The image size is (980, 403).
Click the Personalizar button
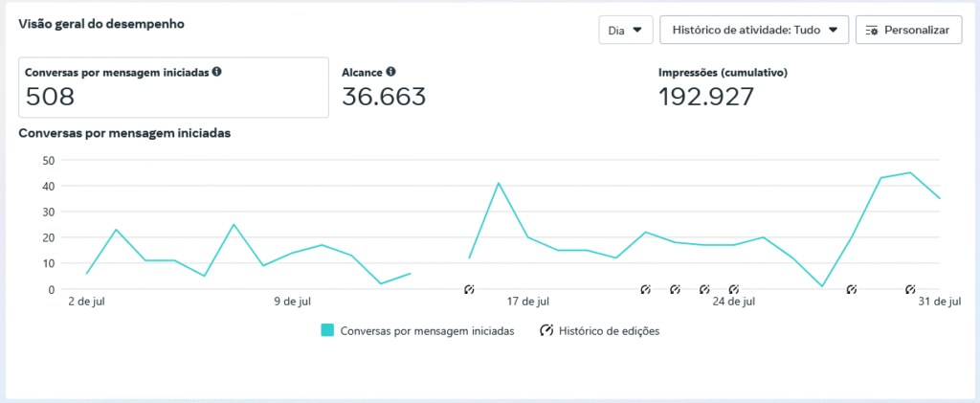point(907,31)
